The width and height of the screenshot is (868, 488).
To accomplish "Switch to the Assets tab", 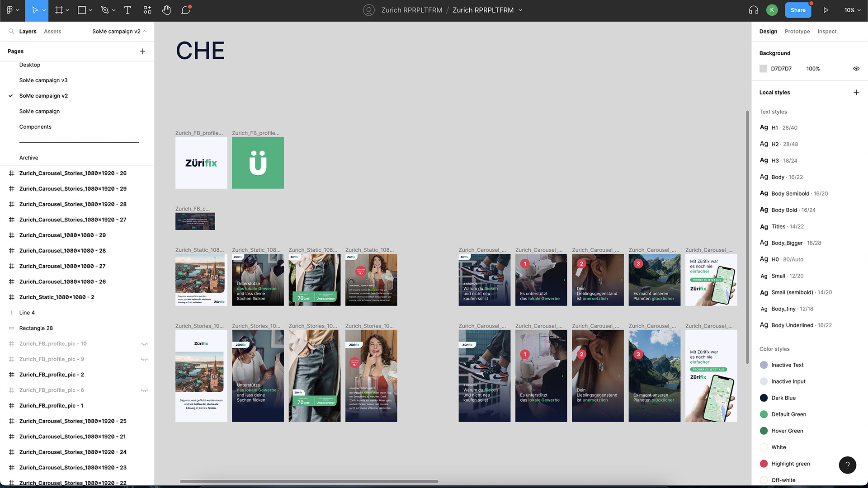I will click(x=52, y=31).
